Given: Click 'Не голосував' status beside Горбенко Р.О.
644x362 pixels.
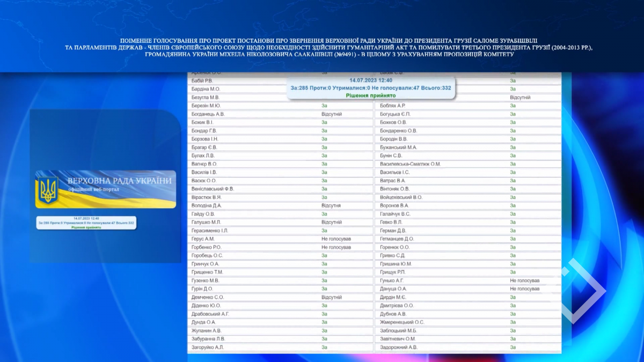Looking at the screenshot, I should [x=336, y=247].
